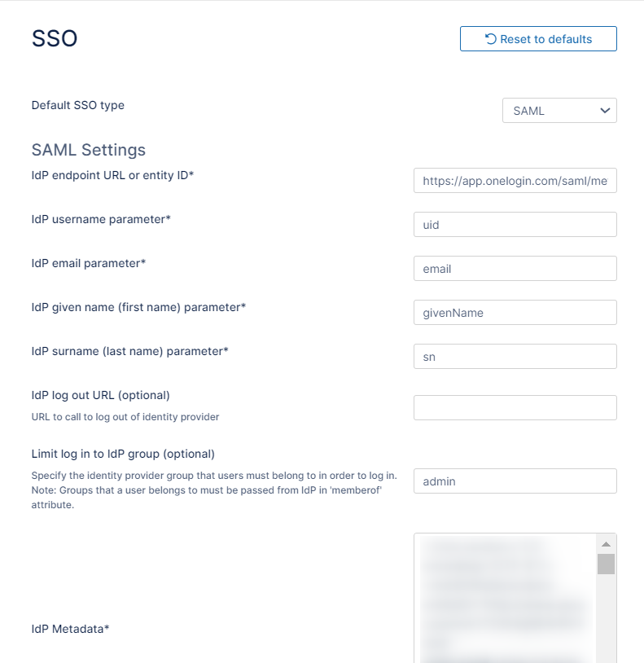The width and height of the screenshot is (644, 663).
Task: Edit the IdP group field containing admin
Action: pos(515,481)
